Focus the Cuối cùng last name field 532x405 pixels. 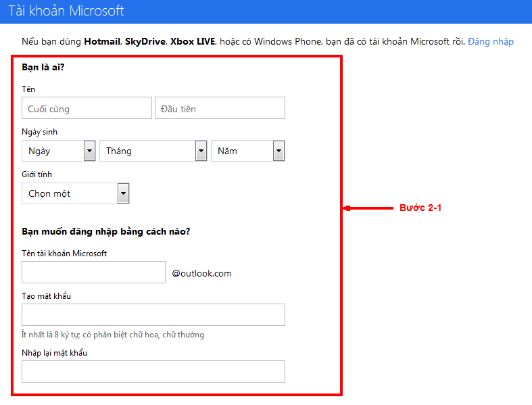[x=87, y=108]
